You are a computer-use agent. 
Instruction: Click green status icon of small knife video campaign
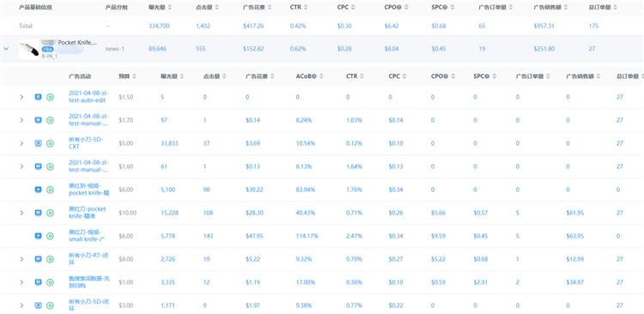pos(50,236)
